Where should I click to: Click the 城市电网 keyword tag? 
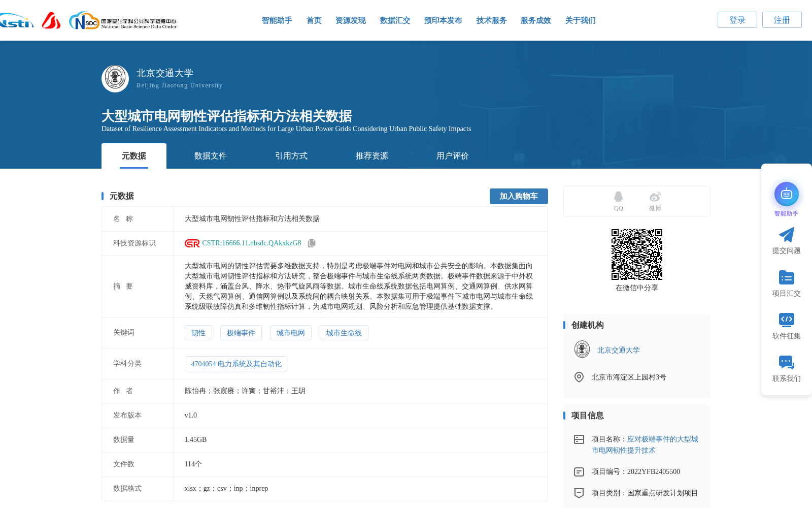(x=291, y=333)
